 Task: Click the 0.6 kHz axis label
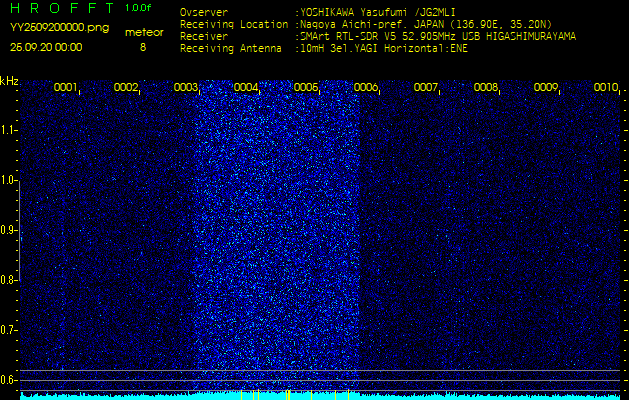tap(7, 380)
